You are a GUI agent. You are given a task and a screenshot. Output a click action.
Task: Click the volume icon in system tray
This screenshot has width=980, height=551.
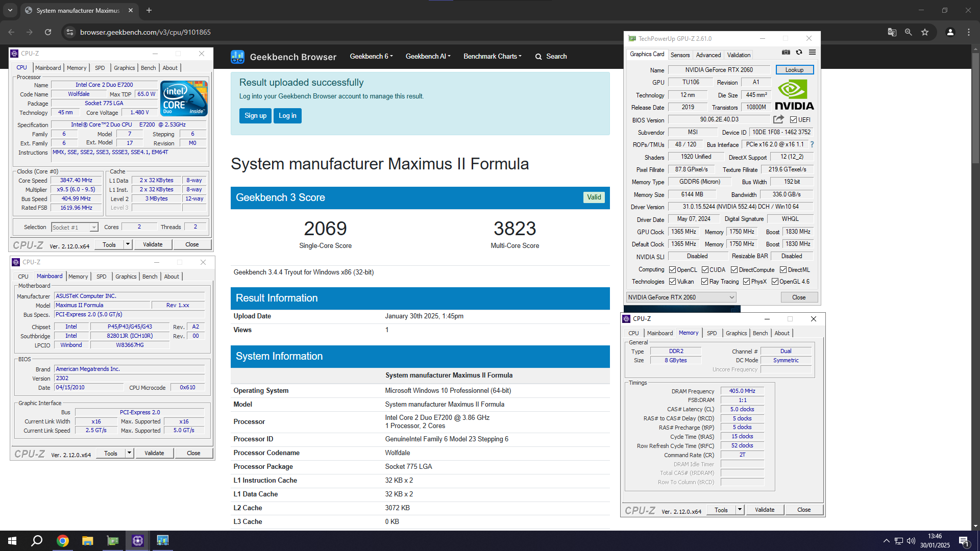point(911,541)
